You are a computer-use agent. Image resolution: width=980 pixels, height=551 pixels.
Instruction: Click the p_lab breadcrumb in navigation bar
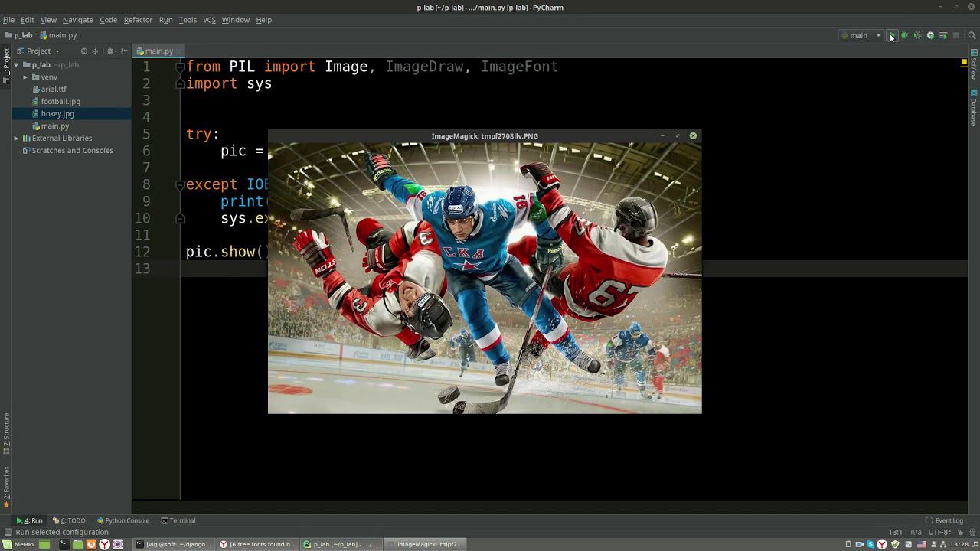coord(19,35)
